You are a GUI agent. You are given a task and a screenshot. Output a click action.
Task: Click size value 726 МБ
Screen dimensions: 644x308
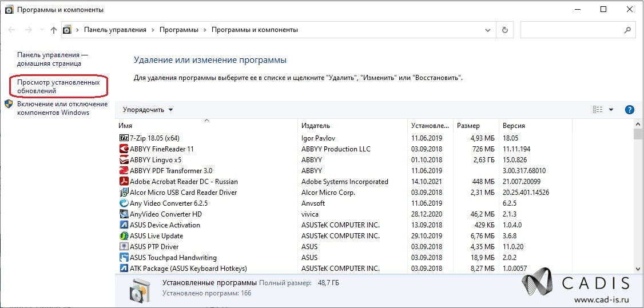[x=482, y=149]
